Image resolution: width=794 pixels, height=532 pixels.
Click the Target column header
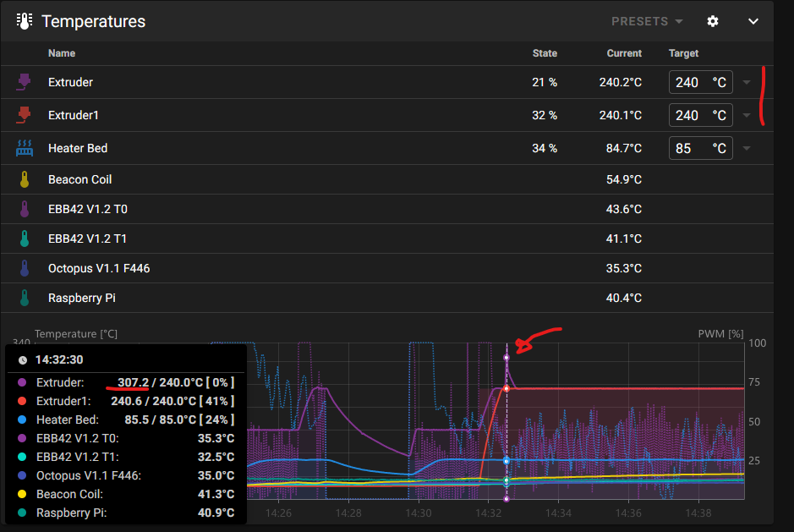683,53
